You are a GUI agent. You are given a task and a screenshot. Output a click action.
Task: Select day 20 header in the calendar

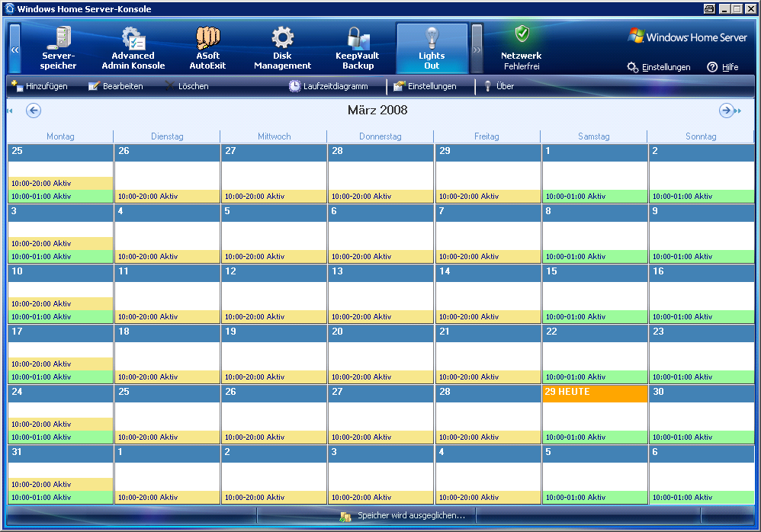pos(381,333)
